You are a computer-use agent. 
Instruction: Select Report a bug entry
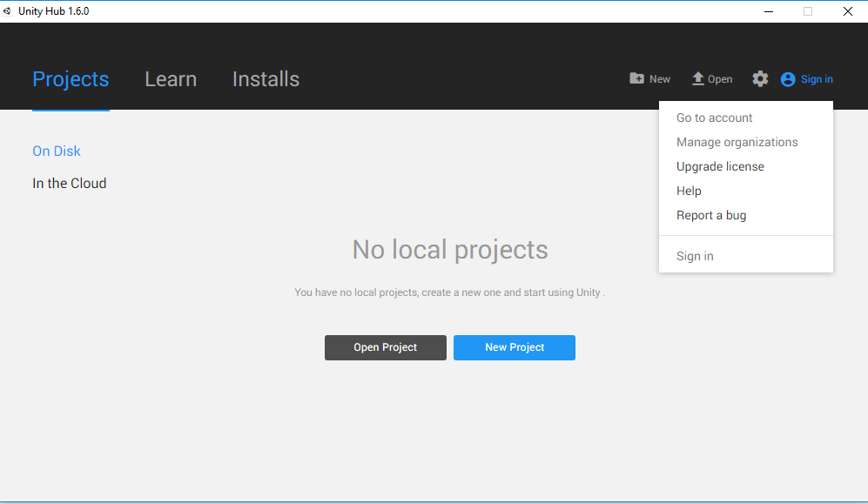coord(710,215)
